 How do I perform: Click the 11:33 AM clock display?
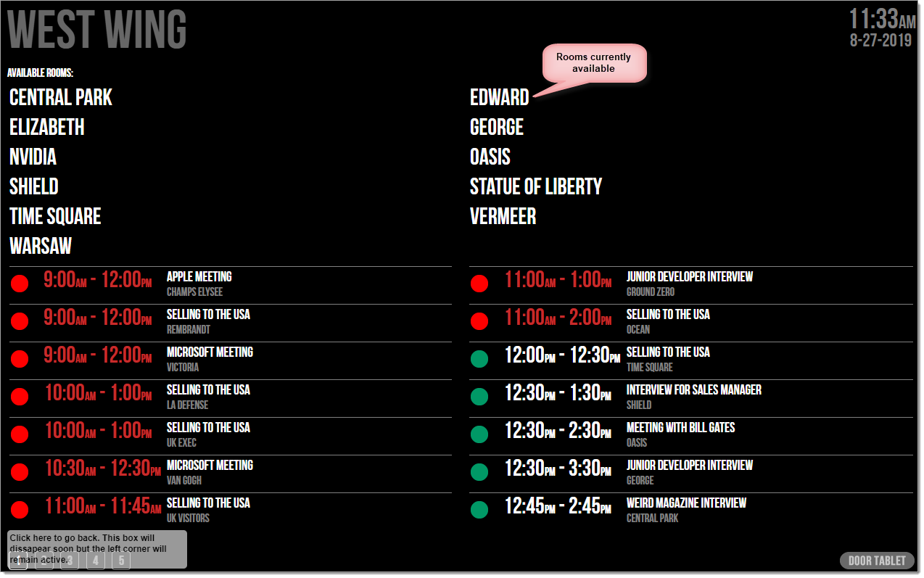tap(883, 18)
